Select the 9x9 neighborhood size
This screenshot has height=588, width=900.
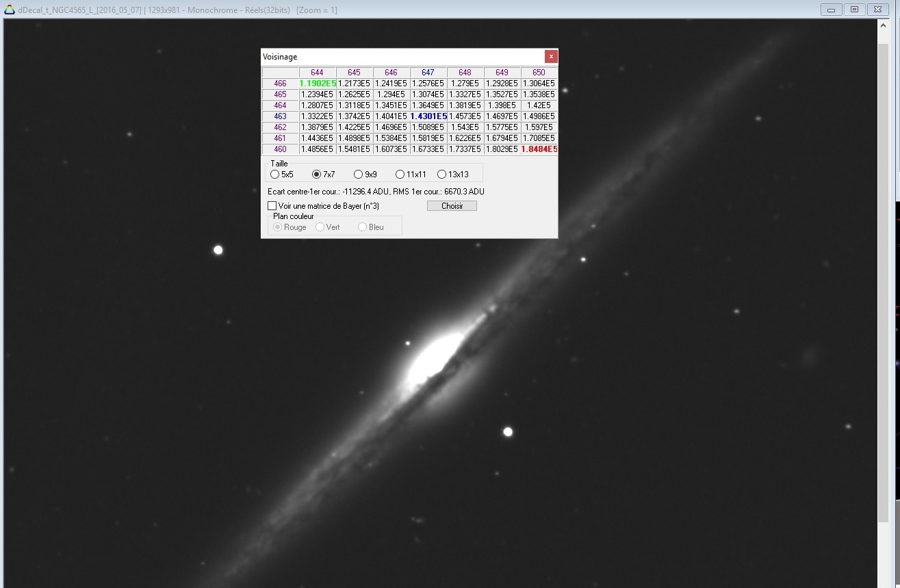(358, 175)
